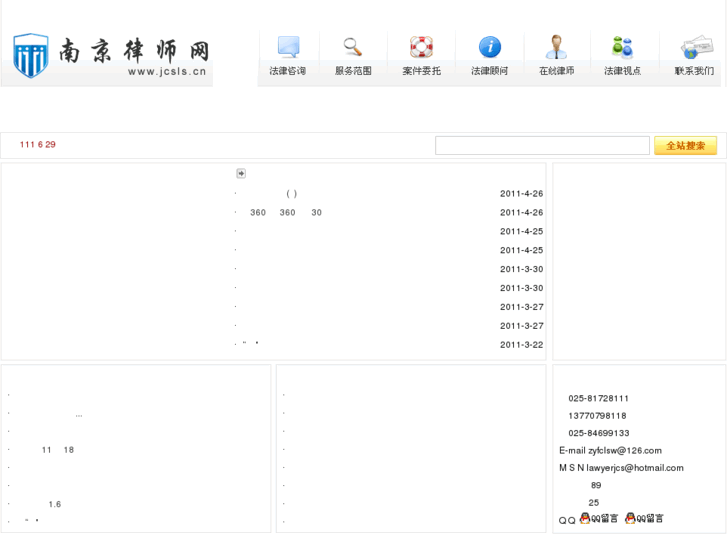Select the 法律顾问 menu label

[x=490, y=71]
